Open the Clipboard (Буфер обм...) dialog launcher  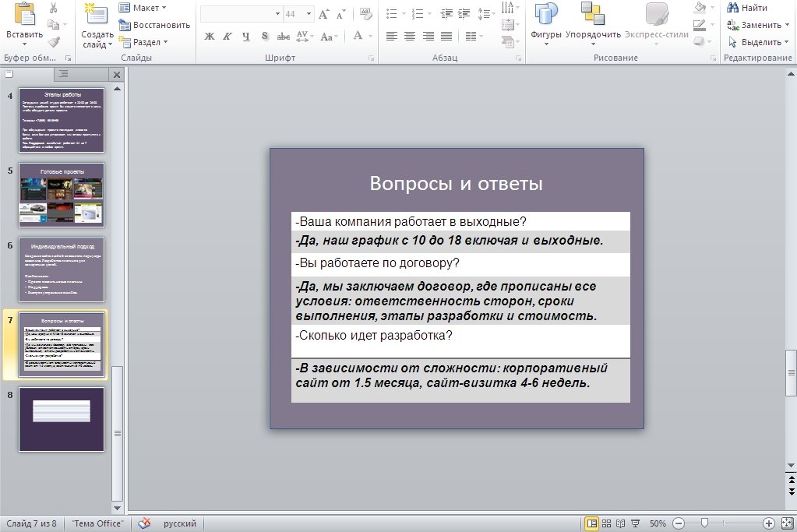click(68, 58)
